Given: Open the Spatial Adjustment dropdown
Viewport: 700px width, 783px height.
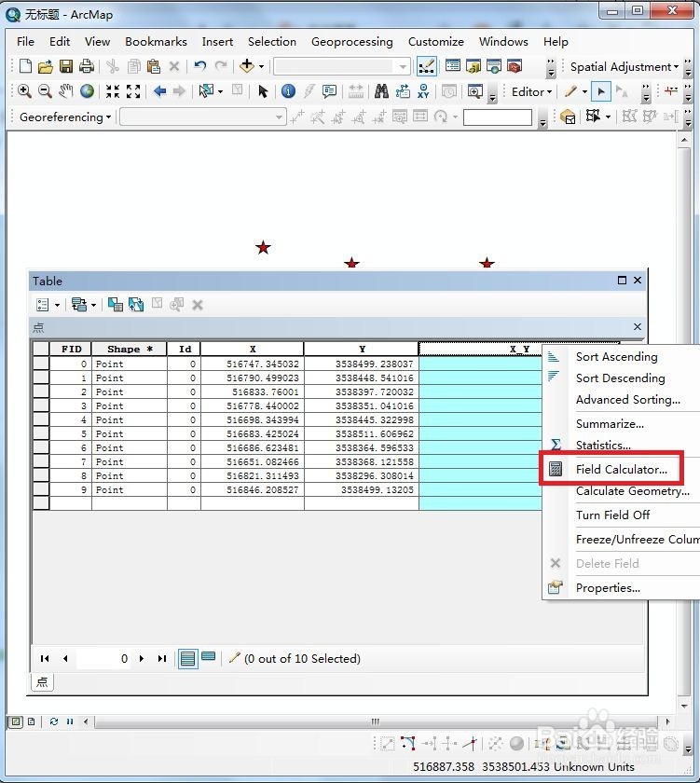Looking at the screenshot, I should (x=625, y=67).
